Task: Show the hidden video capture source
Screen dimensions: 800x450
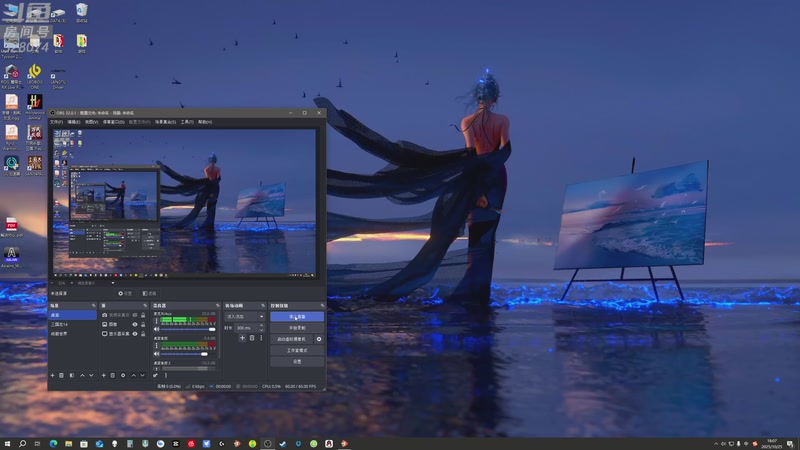Action: (x=135, y=315)
